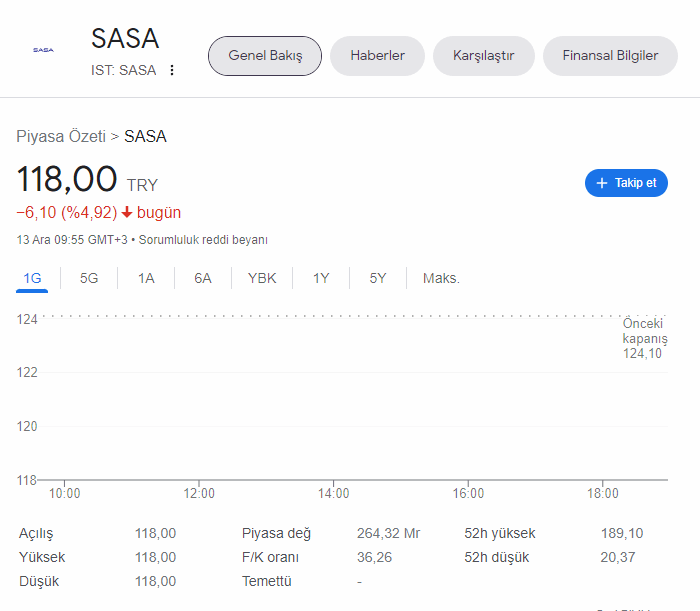Click the IST: SASA ticker text
The image size is (700, 611).
click(124, 70)
